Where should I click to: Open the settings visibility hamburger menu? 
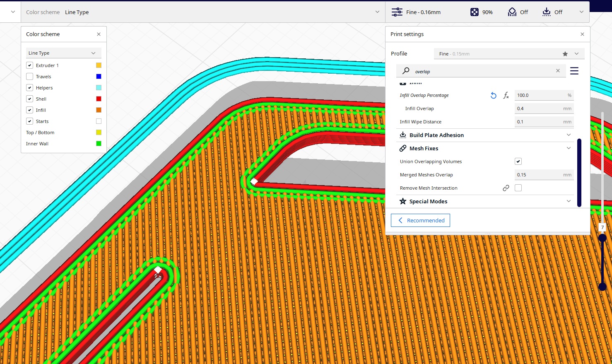[574, 71]
